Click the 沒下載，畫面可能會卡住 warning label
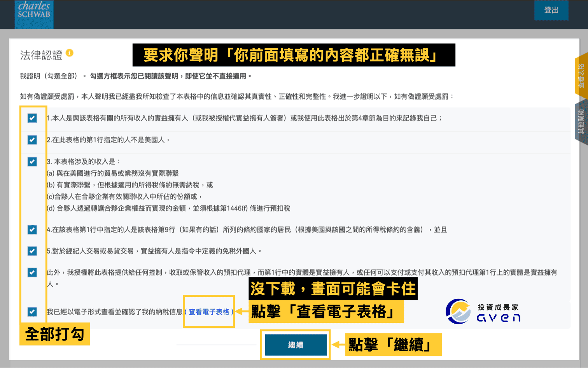Viewport: 588px width, 368px height. [333, 289]
